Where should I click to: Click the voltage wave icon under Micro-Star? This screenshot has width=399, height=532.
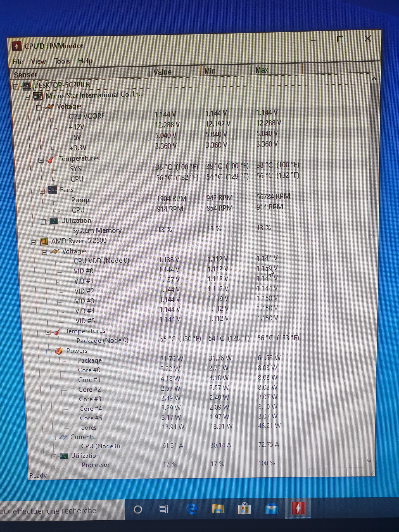point(49,106)
